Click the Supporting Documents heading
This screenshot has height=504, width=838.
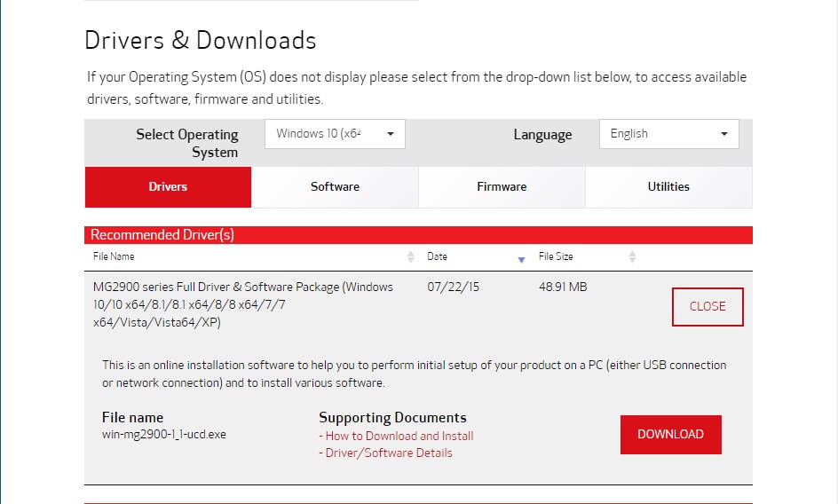click(x=392, y=417)
